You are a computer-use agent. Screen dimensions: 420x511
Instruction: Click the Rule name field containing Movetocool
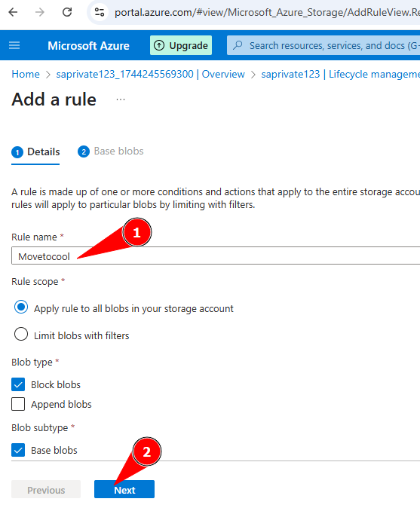click(216, 255)
